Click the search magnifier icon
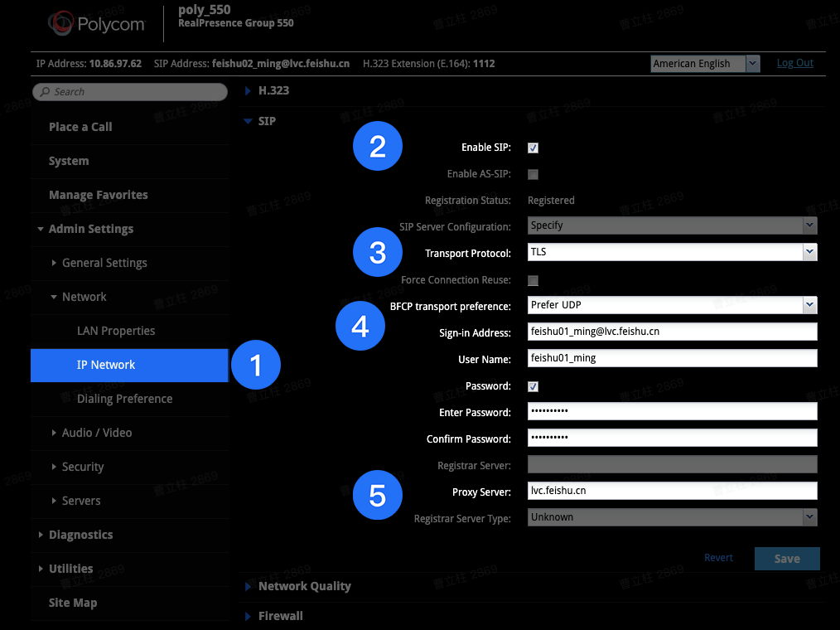Image resolution: width=840 pixels, height=630 pixels. click(45, 92)
